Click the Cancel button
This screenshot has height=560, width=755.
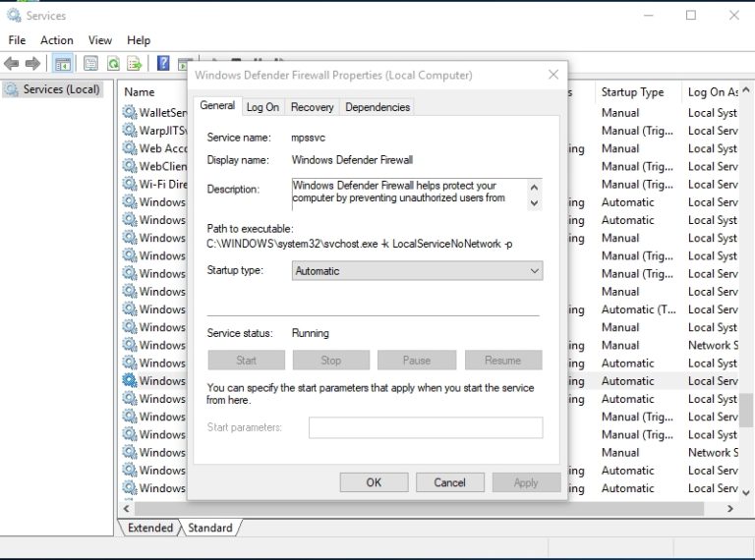(449, 482)
